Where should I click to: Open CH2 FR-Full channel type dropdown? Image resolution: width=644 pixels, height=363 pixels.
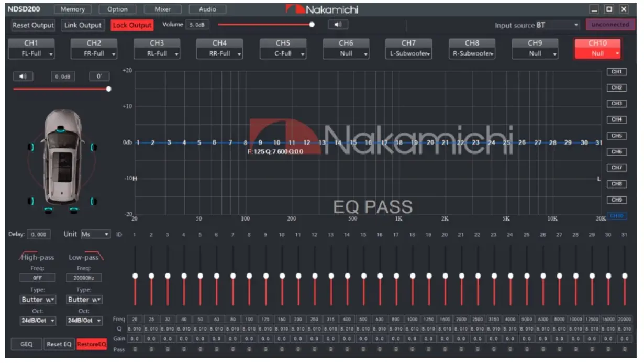click(94, 53)
